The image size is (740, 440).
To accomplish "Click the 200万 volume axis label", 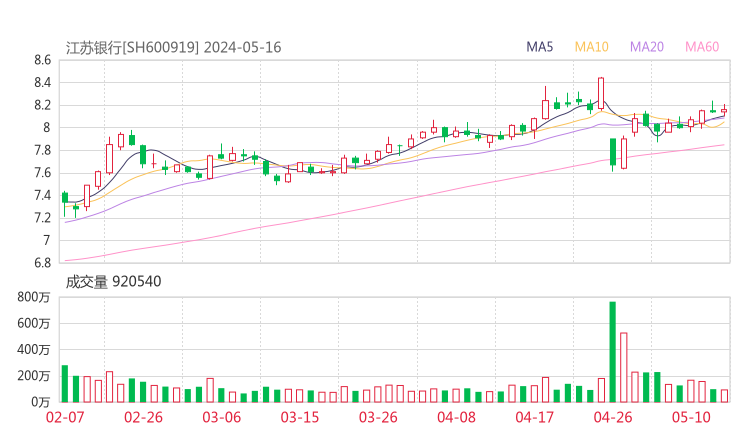I will pyautogui.click(x=34, y=376).
